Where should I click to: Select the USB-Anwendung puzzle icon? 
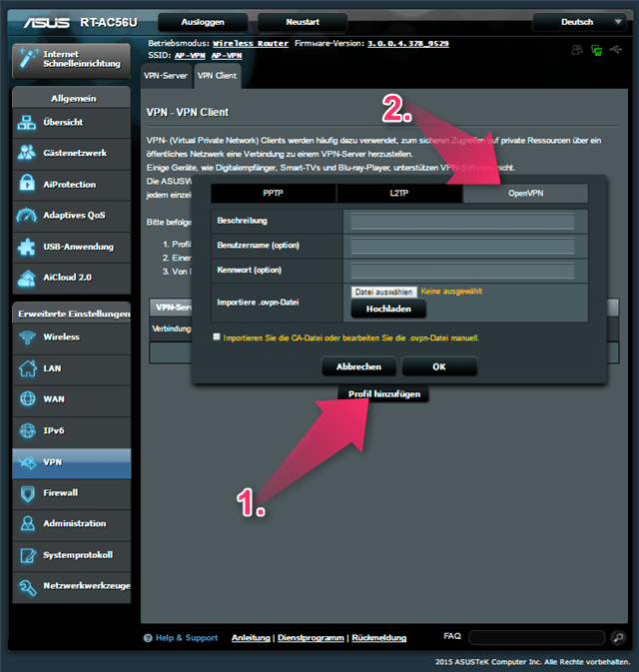27,247
